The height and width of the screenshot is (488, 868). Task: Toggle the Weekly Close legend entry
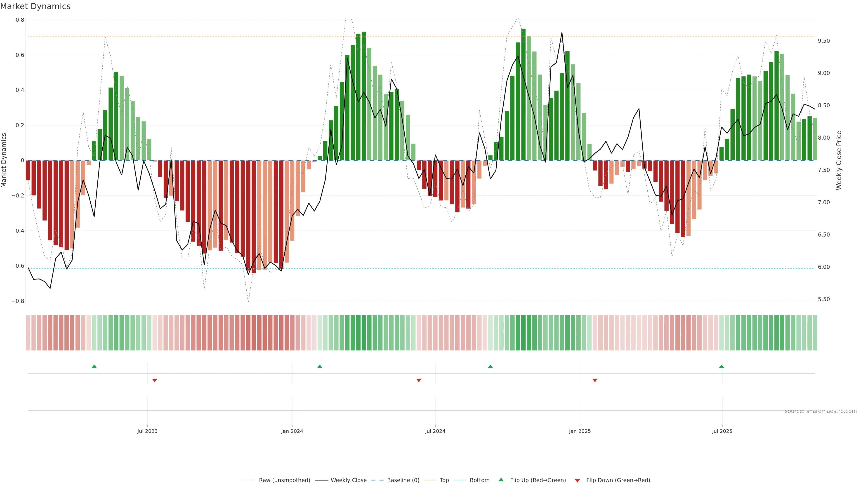pyautogui.click(x=348, y=480)
